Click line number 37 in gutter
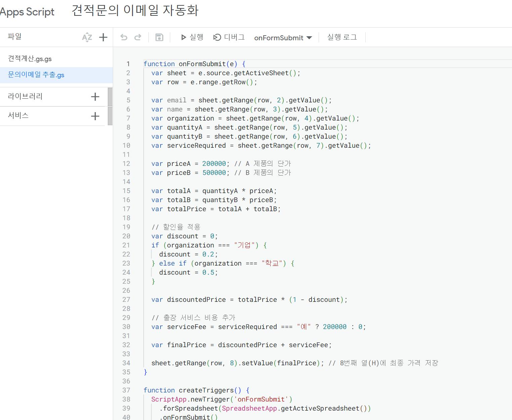 tap(126, 390)
